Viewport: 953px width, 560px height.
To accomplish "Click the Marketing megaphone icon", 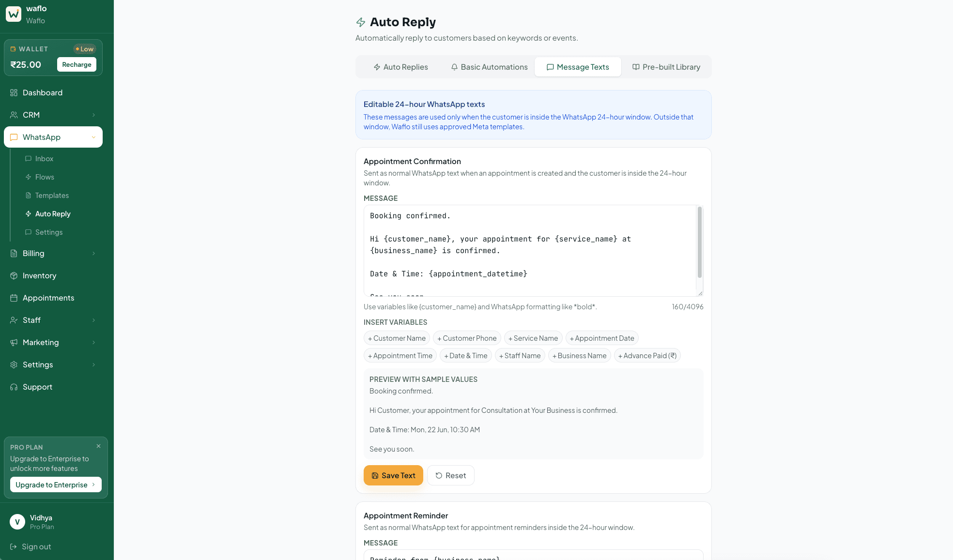I will [x=14, y=342].
